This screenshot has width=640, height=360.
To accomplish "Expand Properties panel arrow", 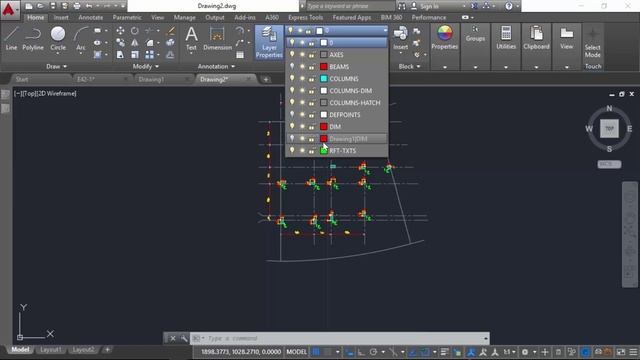I will coord(444,67).
